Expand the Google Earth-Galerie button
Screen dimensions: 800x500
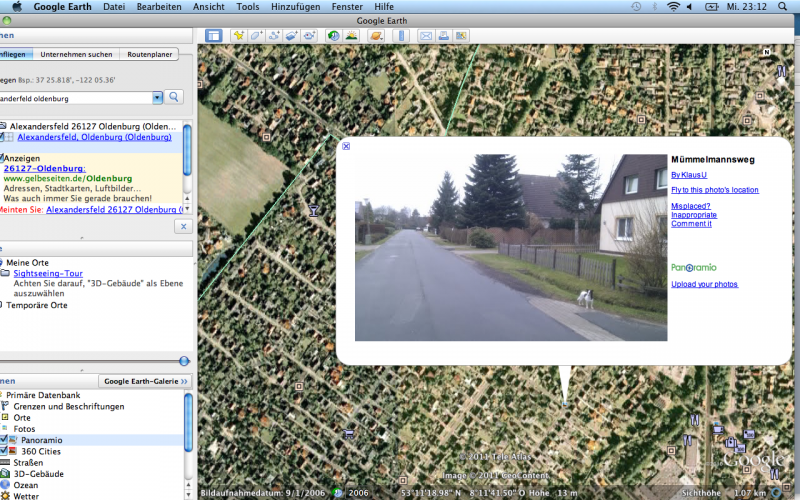click(147, 381)
